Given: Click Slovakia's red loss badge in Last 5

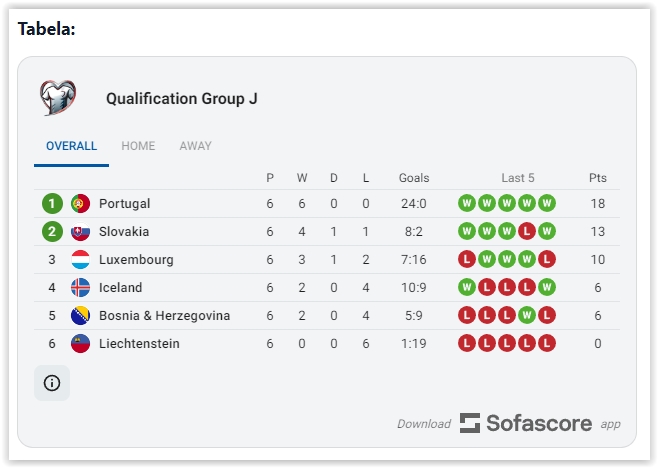Looking at the screenshot, I should (x=527, y=232).
